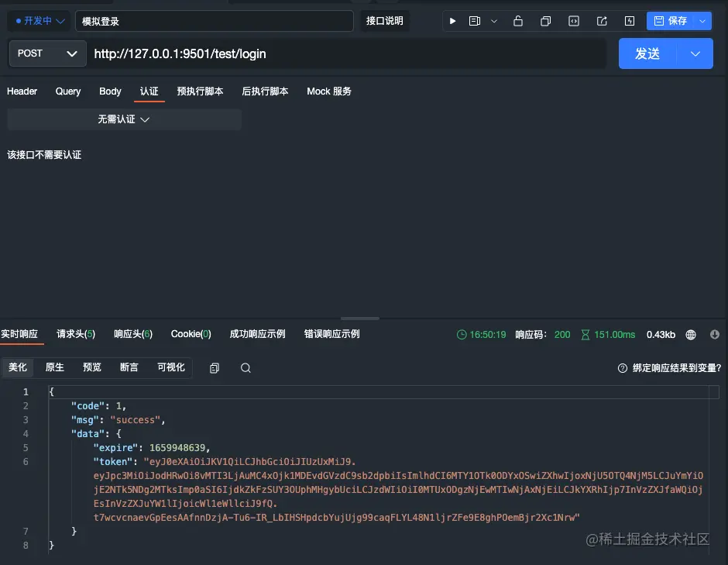Open the POST method dropdown

(47, 53)
